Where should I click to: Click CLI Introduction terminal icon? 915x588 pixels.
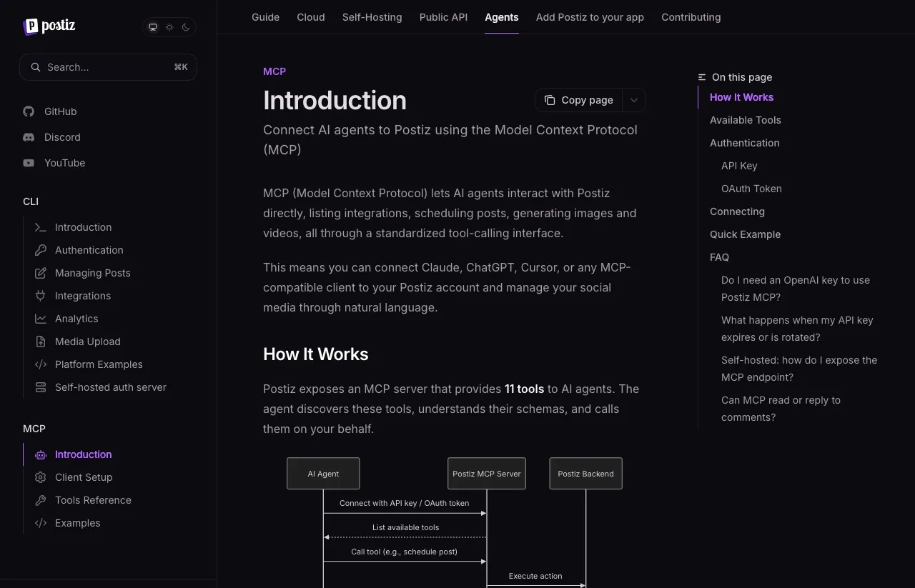click(x=41, y=227)
